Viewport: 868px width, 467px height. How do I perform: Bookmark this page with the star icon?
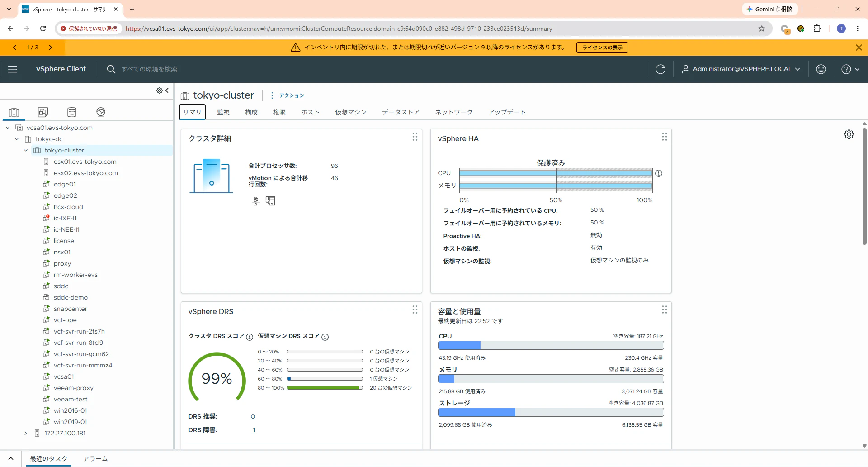(762, 29)
